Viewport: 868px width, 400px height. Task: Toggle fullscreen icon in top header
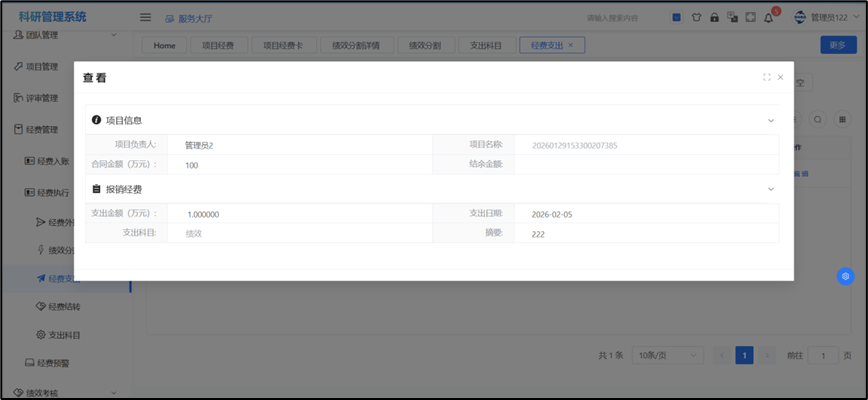coord(750,17)
